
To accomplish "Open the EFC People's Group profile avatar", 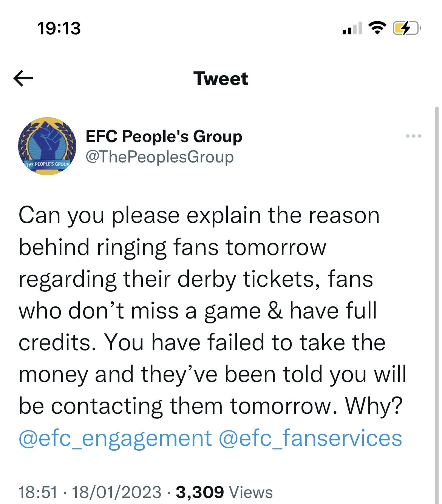I will click(47, 146).
